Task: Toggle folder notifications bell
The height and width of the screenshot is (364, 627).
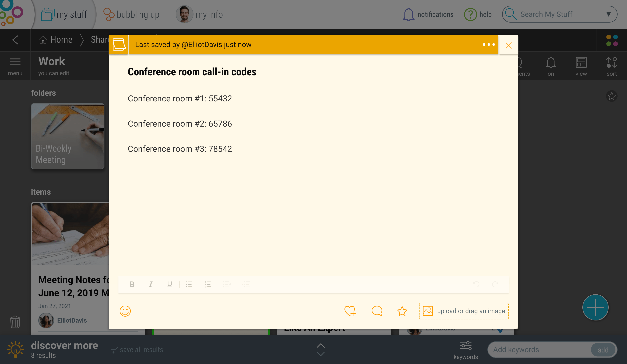Action: [x=551, y=67]
